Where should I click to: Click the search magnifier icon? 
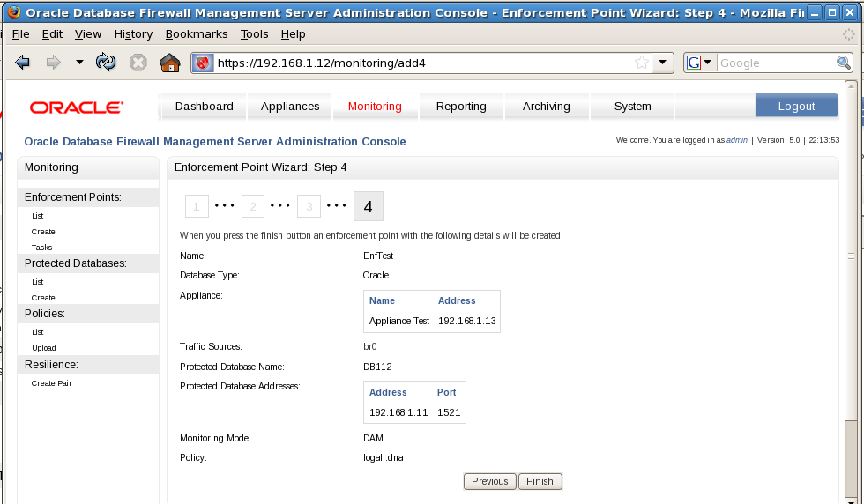(x=844, y=63)
